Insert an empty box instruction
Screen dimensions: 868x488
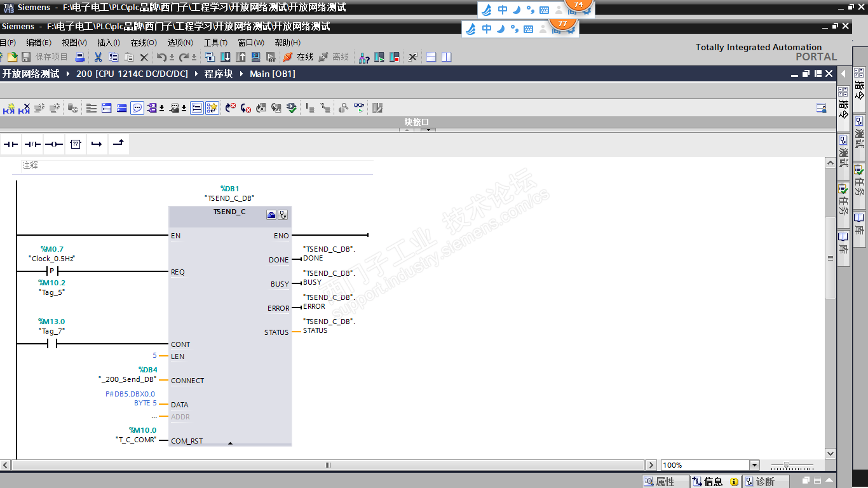[x=76, y=144]
